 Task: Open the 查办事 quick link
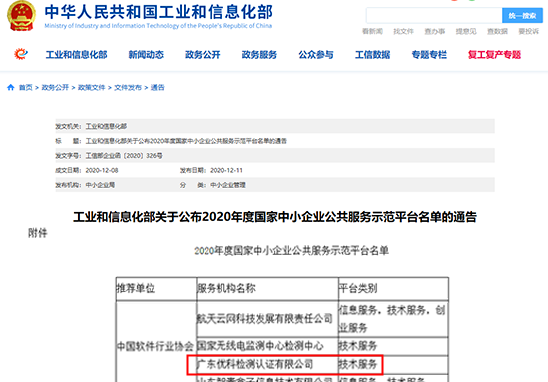[x=435, y=31]
